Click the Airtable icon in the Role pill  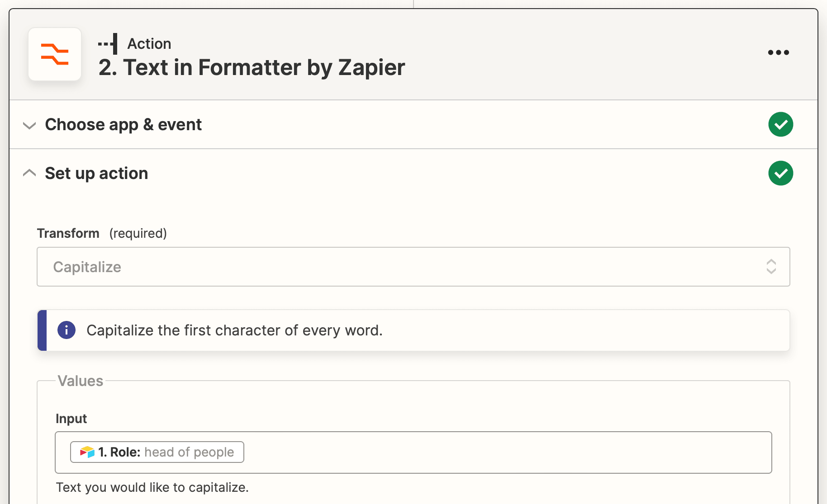click(x=87, y=452)
